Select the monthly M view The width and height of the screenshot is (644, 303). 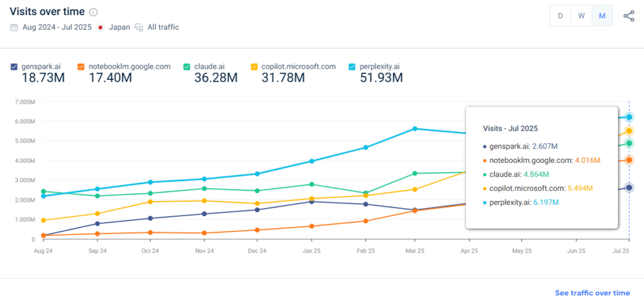tap(602, 16)
